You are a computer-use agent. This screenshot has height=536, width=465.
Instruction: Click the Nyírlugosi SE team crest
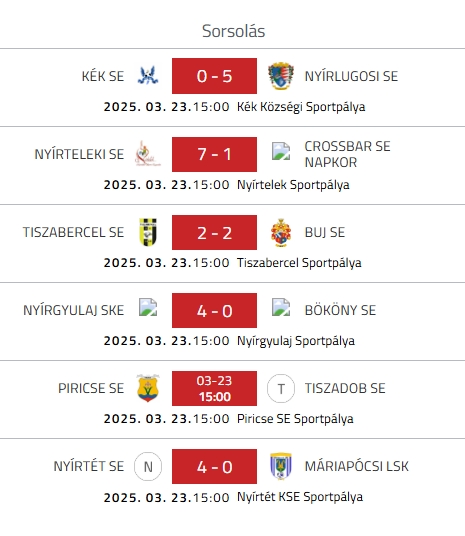281,76
